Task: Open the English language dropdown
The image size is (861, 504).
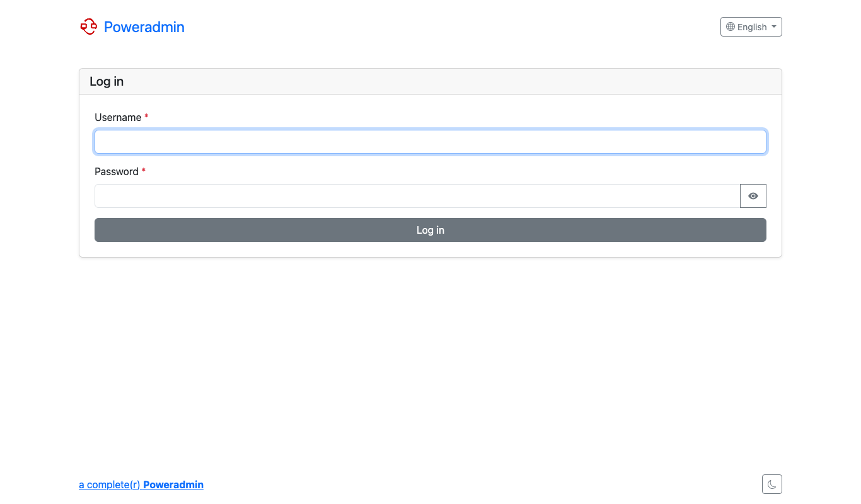Action: pyautogui.click(x=751, y=27)
